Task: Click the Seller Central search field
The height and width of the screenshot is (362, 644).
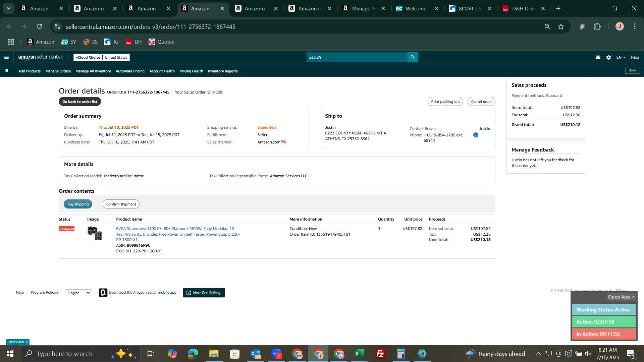Action: (357, 57)
